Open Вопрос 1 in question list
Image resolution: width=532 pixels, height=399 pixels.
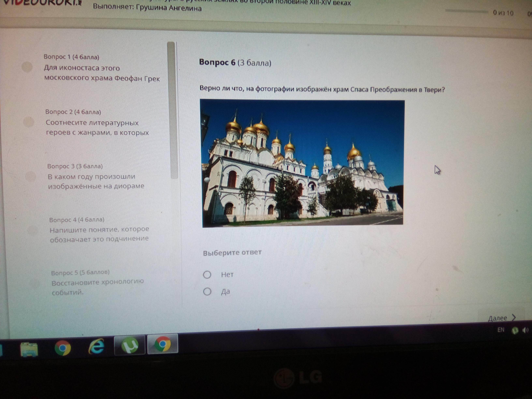point(102,68)
